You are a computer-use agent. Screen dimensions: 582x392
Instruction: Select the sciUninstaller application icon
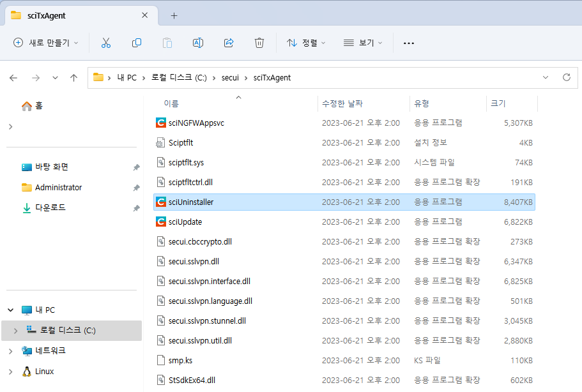(x=161, y=202)
